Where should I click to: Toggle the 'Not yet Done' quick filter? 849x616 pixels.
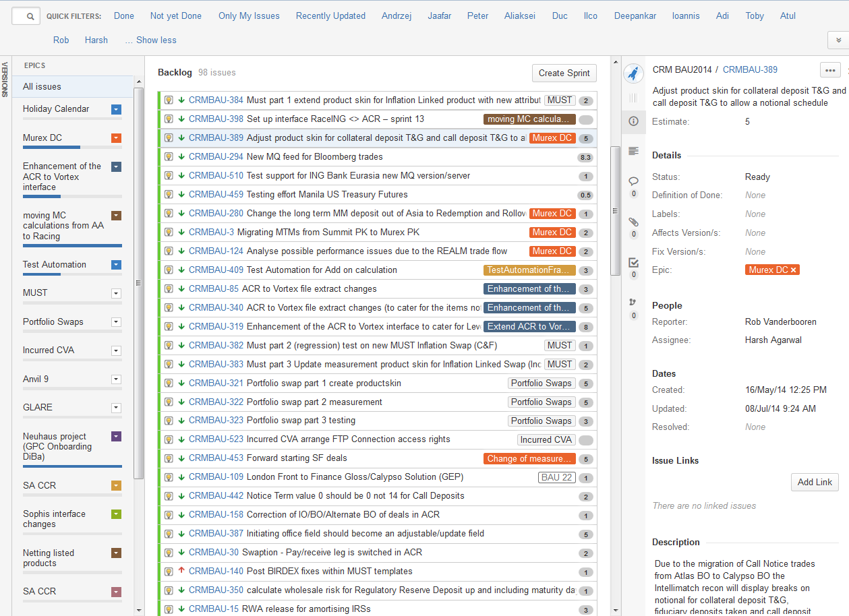176,16
